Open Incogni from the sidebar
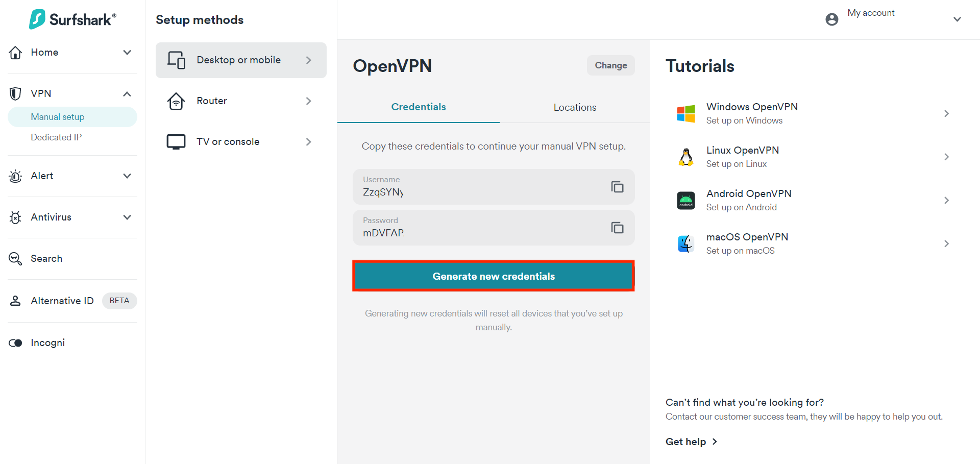The height and width of the screenshot is (464, 980). (x=47, y=343)
